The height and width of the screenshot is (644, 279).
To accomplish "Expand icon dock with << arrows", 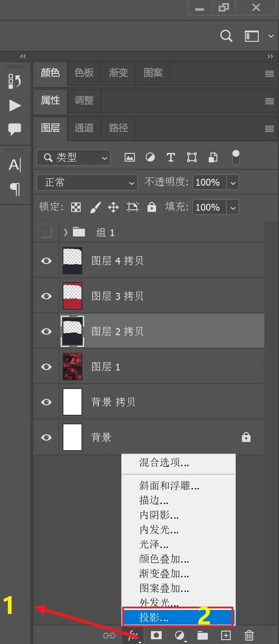I will [23, 56].
